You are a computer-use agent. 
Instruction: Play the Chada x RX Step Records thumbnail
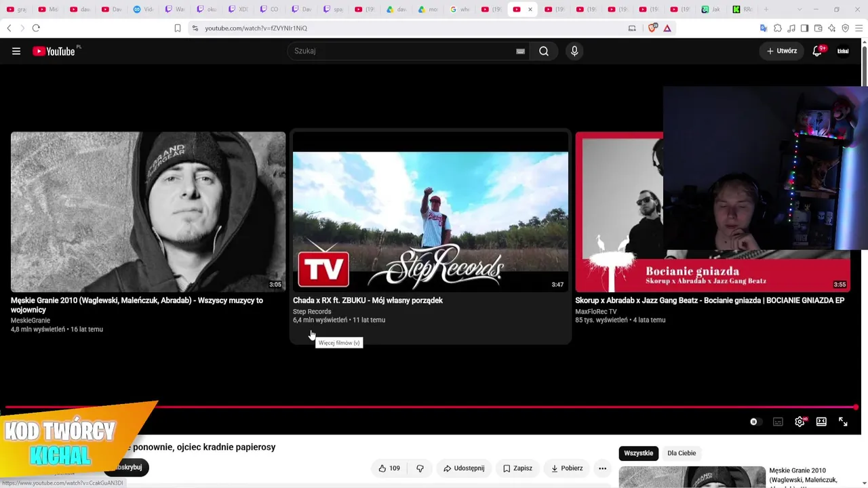(431, 211)
